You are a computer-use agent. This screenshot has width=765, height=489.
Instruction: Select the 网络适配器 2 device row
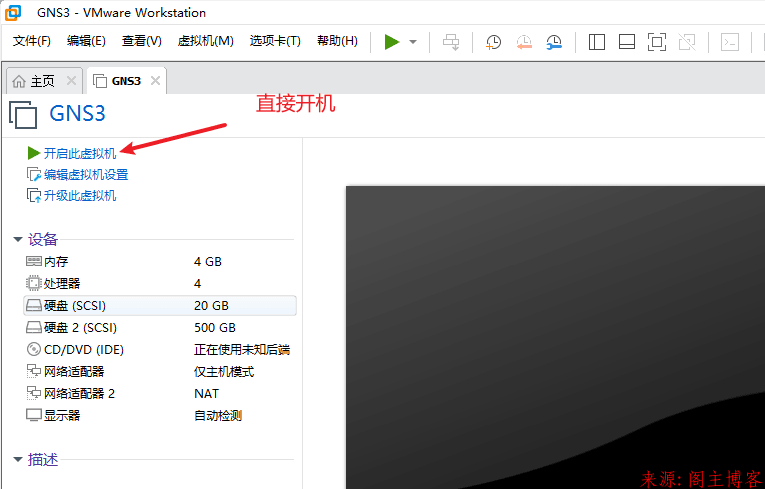160,393
